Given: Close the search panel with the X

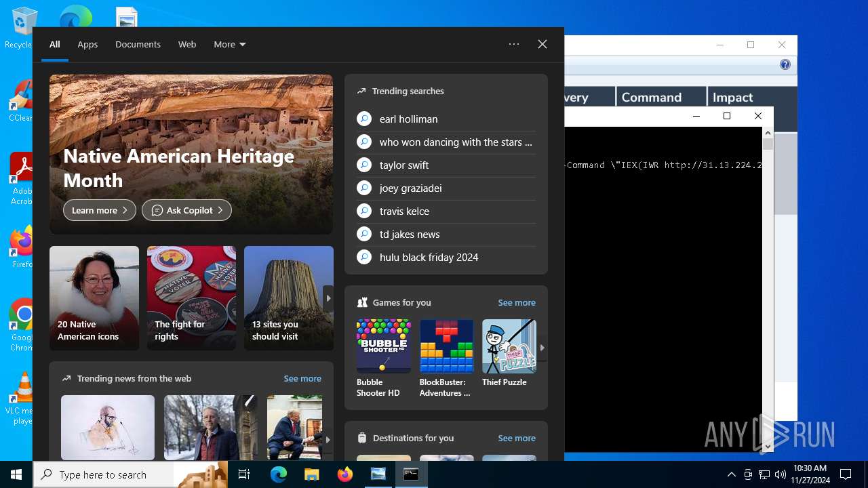Looking at the screenshot, I should point(542,44).
